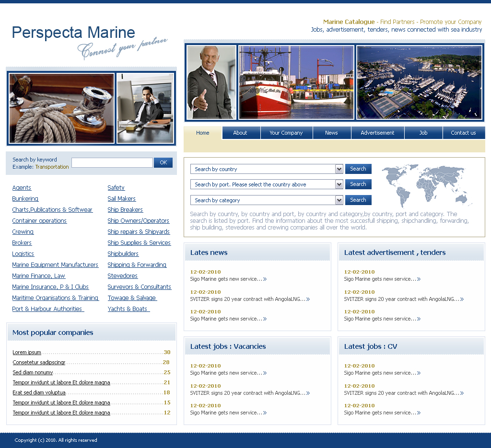Open Lorem ipsum popular company link
This screenshot has width=491, height=448.
coord(27,352)
